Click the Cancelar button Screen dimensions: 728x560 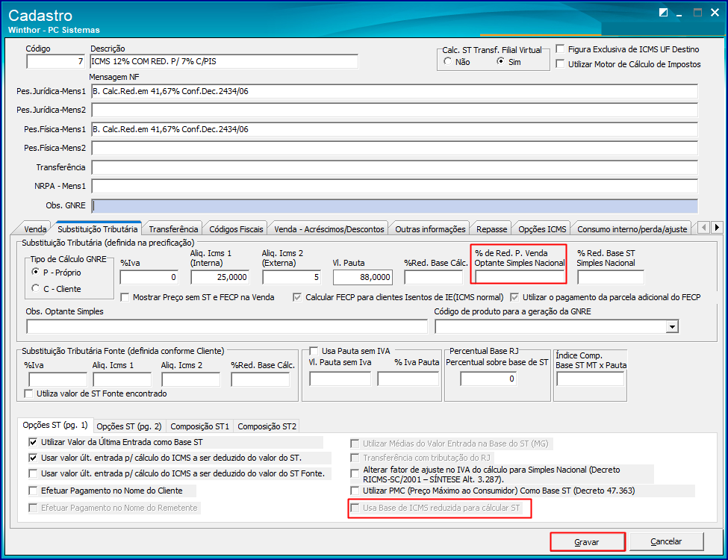point(666,541)
